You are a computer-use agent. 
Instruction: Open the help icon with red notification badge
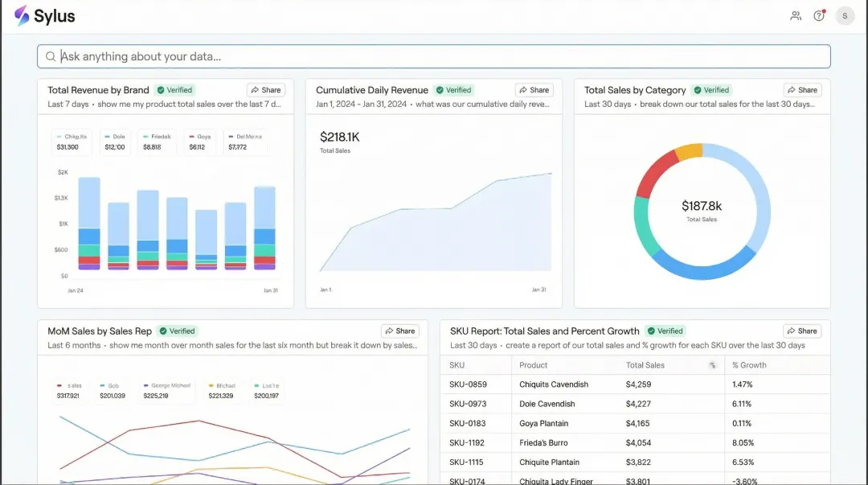[x=818, y=15]
